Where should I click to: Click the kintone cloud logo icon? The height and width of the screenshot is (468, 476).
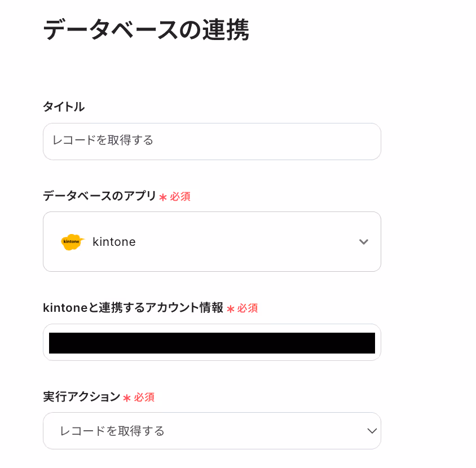(72, 242)
